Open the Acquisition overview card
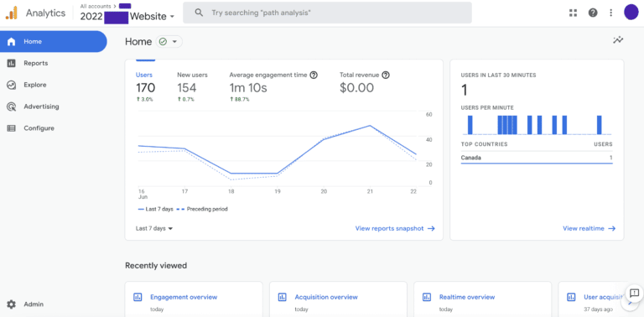Viewport: 644px width, 317px height. [x=338, y=299]
